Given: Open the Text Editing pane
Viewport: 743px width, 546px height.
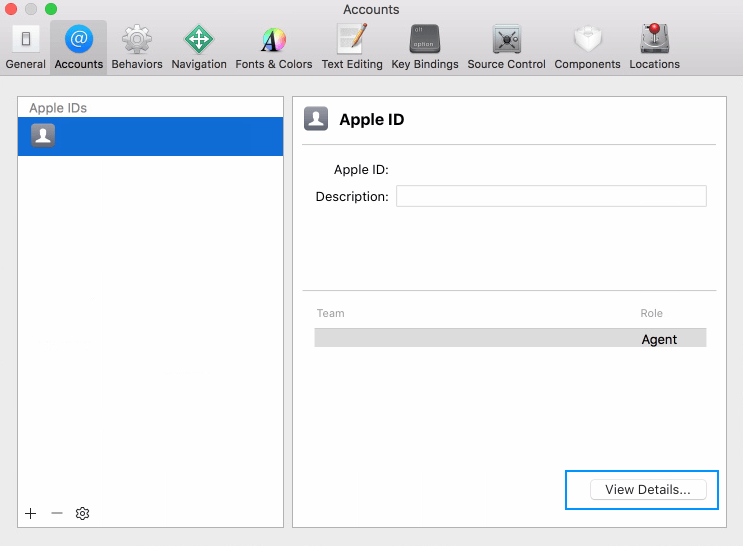Looking at the screenshot, I should 351,47.
